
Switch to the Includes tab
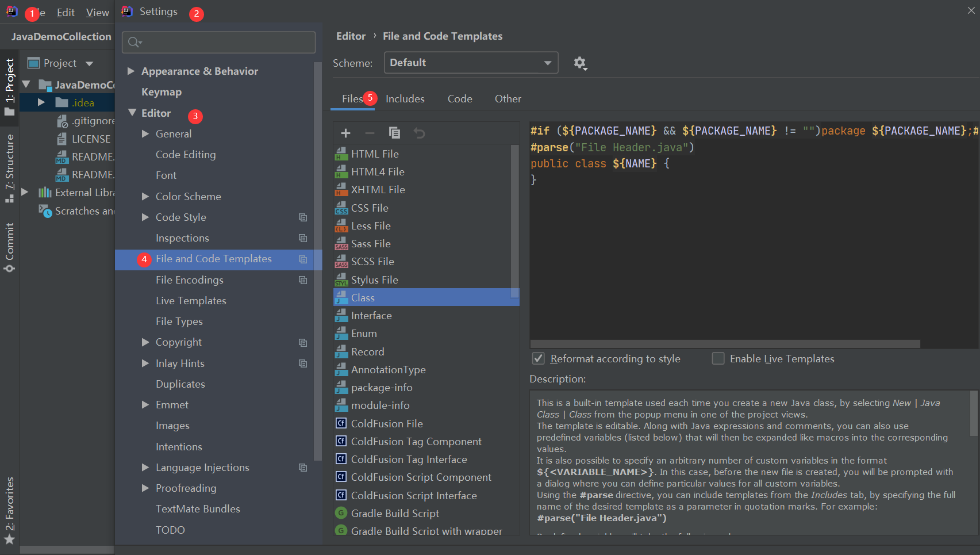[405, 99]
